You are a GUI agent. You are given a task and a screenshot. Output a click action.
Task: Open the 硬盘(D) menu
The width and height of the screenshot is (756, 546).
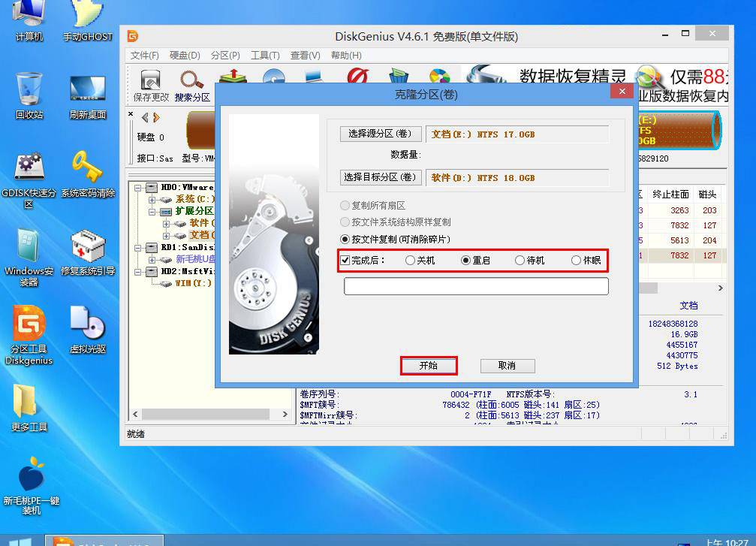(185, 56)
